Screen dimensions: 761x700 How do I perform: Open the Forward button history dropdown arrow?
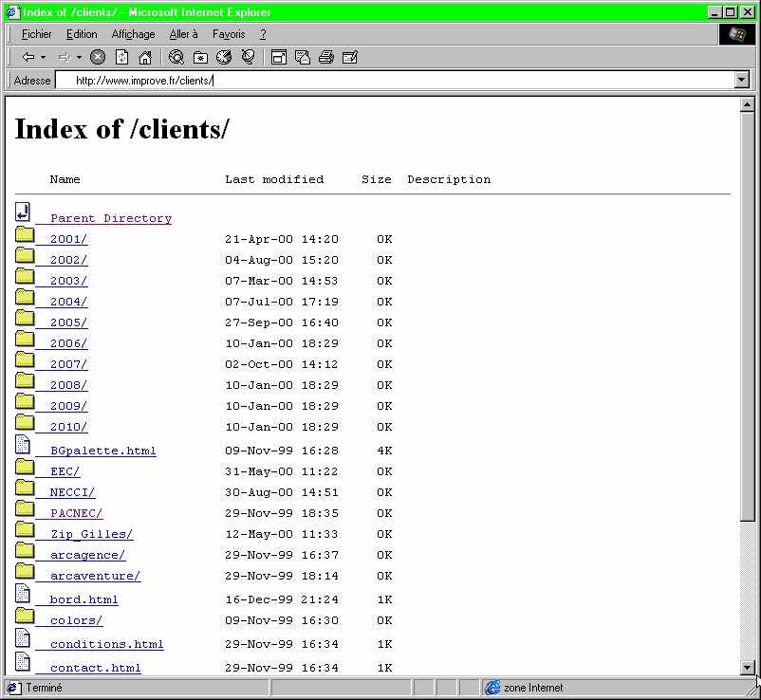click(79, 57)
